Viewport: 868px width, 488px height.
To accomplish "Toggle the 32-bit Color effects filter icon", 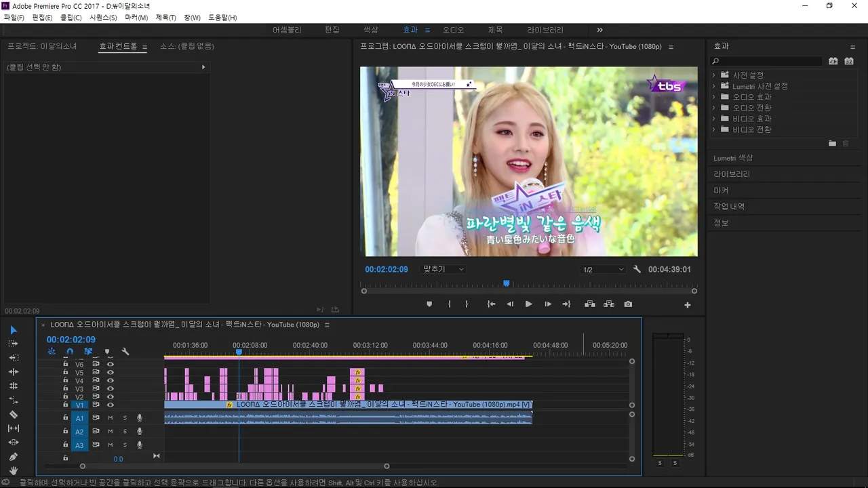I will click(849, 61).
